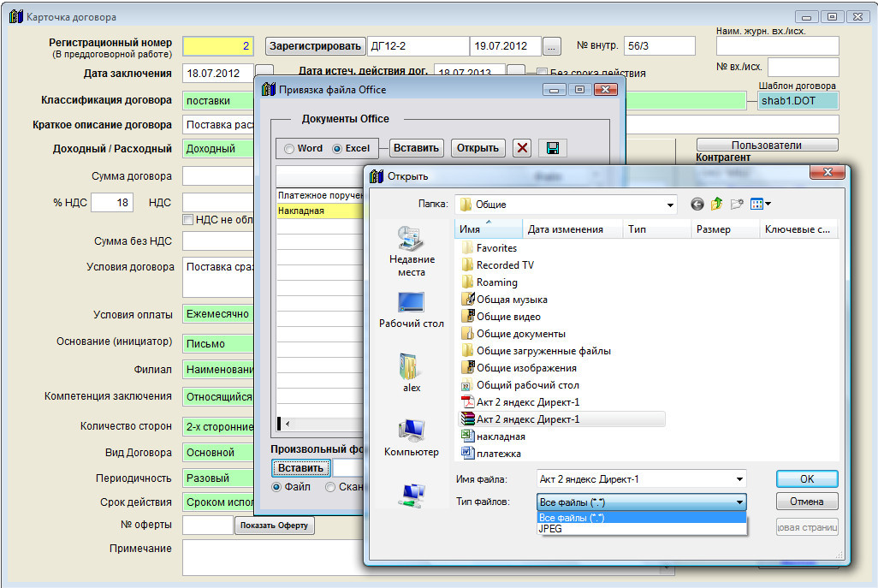
Task: Choose Все файлы (*.*) option
Action: tap(572, 518)
